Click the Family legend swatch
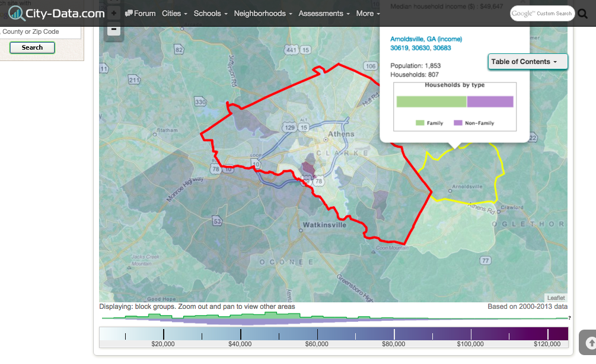Viewport: 596px width, 364px height. tap(420, 123)
